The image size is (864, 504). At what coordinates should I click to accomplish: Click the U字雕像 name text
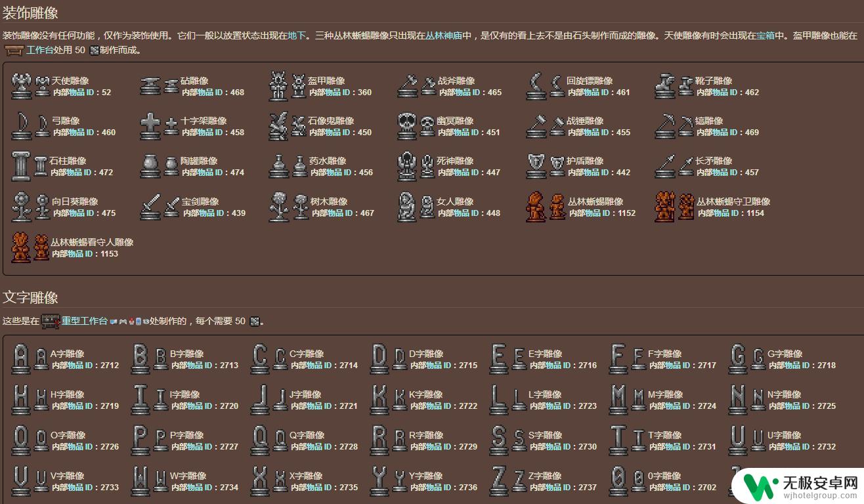pos(785,435)
